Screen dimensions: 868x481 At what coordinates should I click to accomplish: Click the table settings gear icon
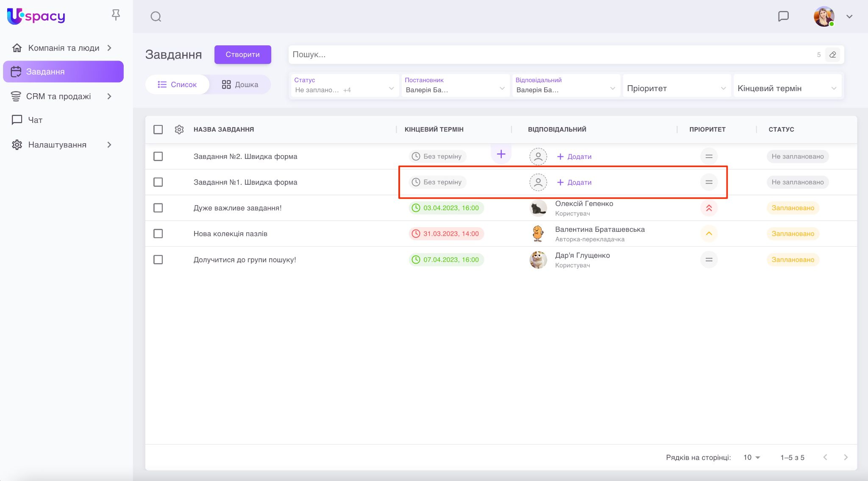point(179,129)
